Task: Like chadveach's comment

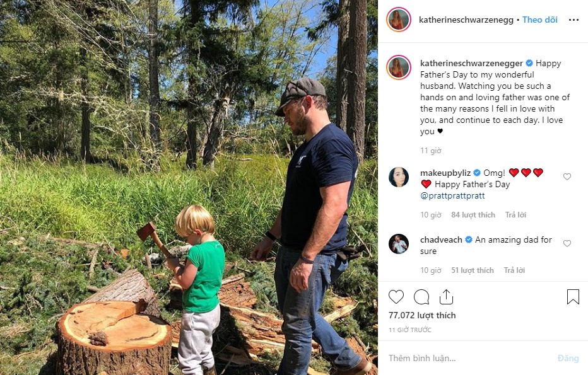Action: [x=567, y=244]
